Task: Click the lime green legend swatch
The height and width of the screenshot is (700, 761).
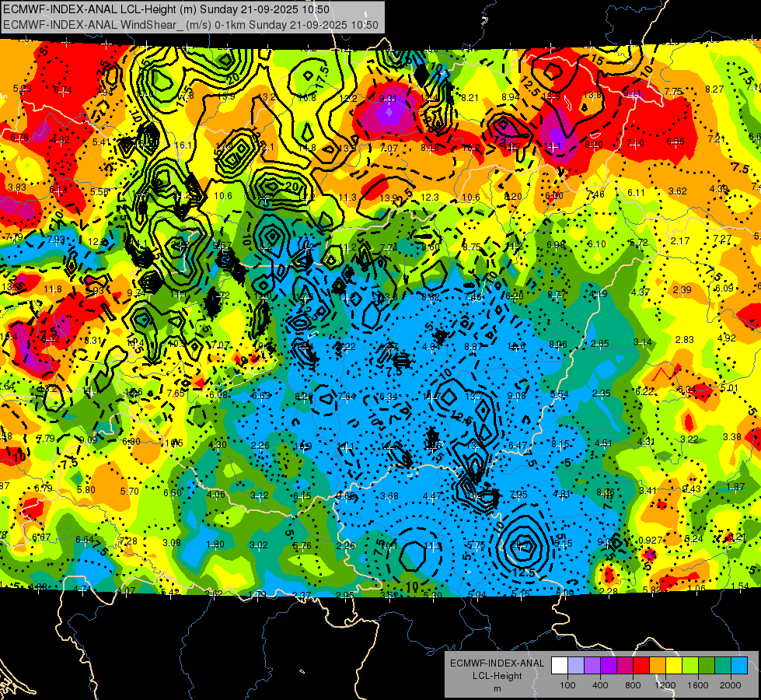Action: coord(690,666)
